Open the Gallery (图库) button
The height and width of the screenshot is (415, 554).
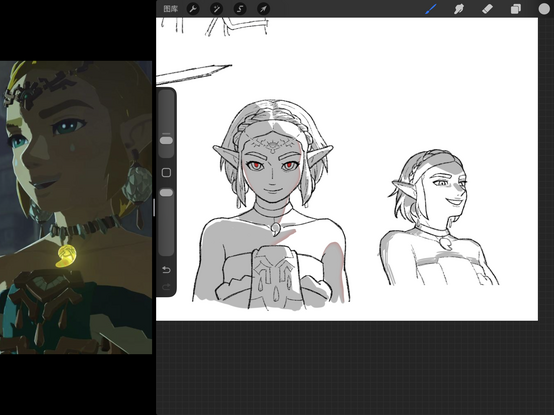point(171,9)
